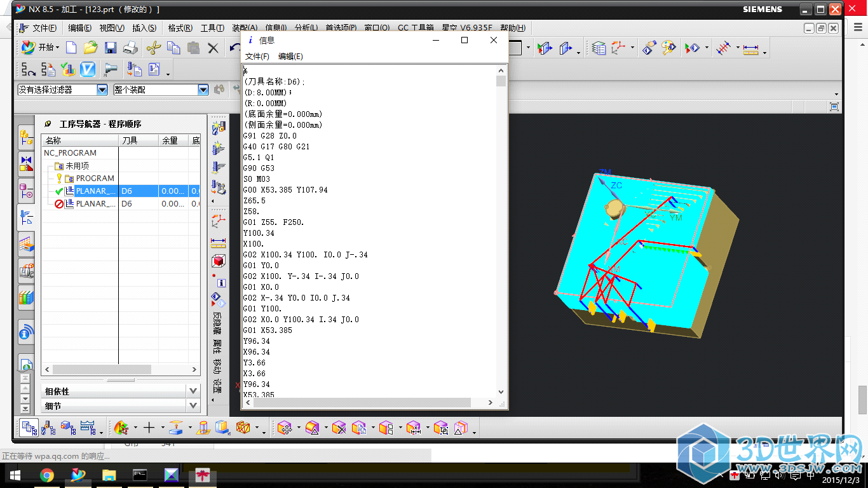Click the Post Process icon
The height and width of the screenshot is (488, 868).
133,69
